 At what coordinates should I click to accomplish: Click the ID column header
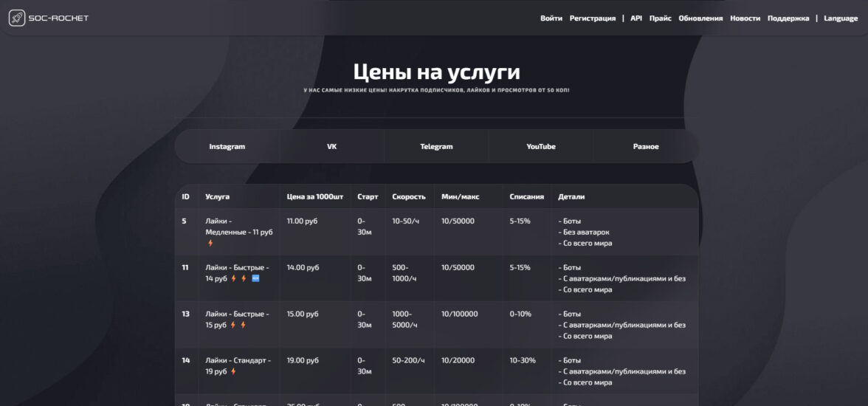tap(186, 196)
